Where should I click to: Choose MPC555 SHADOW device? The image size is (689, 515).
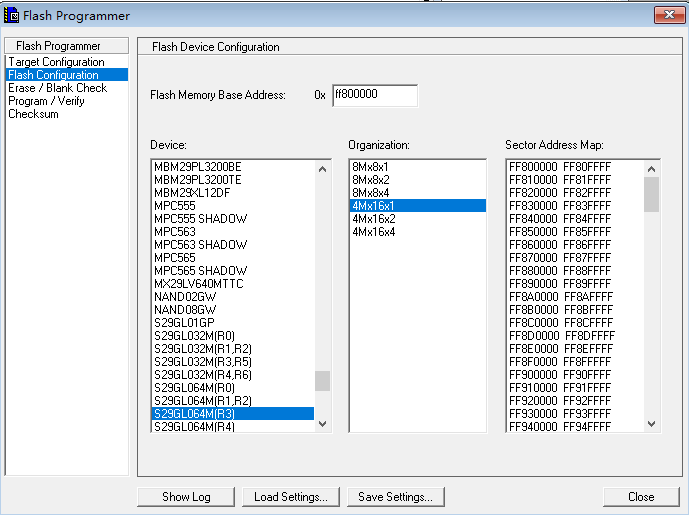coord(233,219)
